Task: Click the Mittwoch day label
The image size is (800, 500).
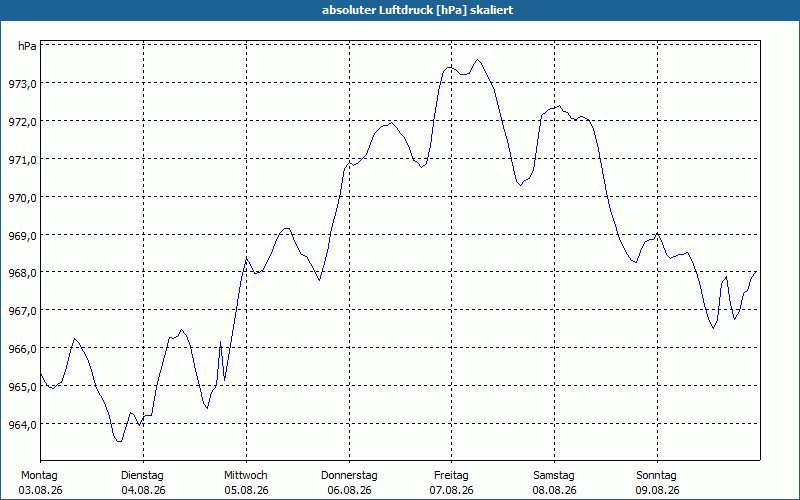Action: click(x=245, y=475)
